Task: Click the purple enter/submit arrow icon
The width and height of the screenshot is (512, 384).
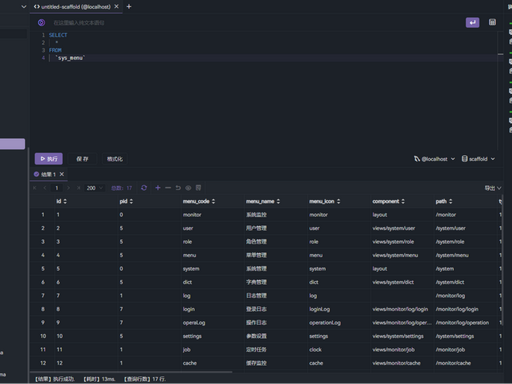Action: [x=472, y=23]
